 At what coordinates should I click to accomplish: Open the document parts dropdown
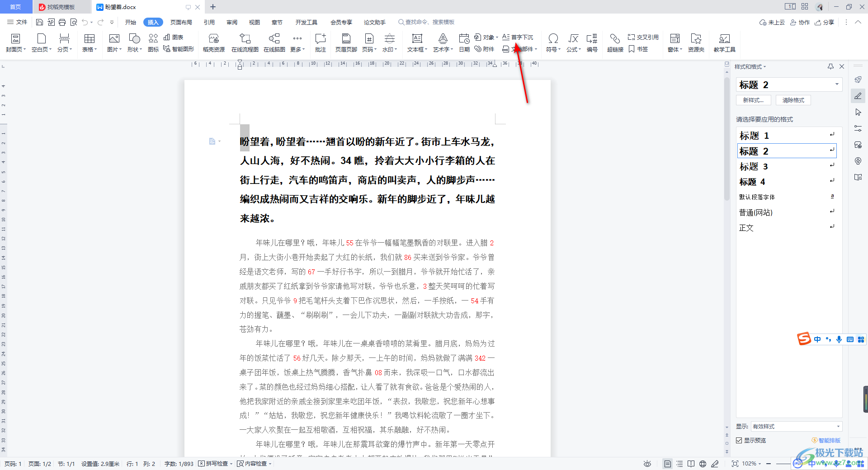[520, 49]
